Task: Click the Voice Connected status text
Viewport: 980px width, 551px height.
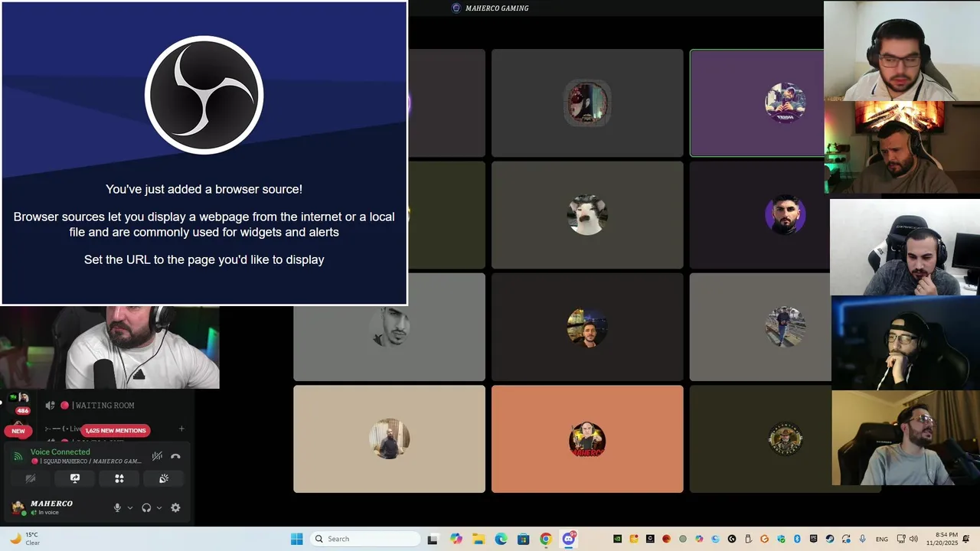Action: click(60, 452)
